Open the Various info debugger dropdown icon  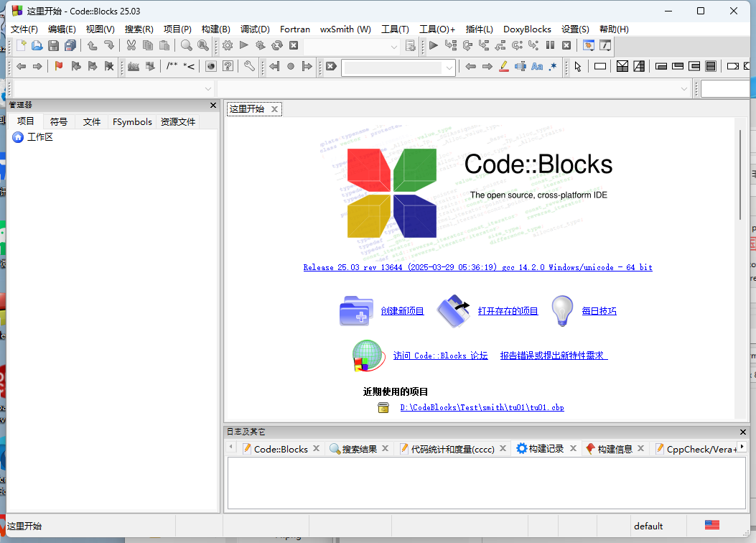605,46
